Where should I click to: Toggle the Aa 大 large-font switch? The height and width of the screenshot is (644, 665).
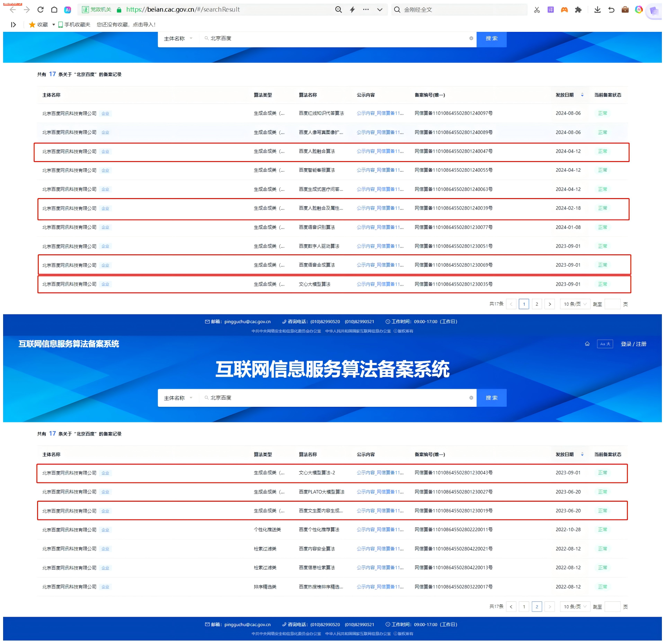(x=605, y=344)
